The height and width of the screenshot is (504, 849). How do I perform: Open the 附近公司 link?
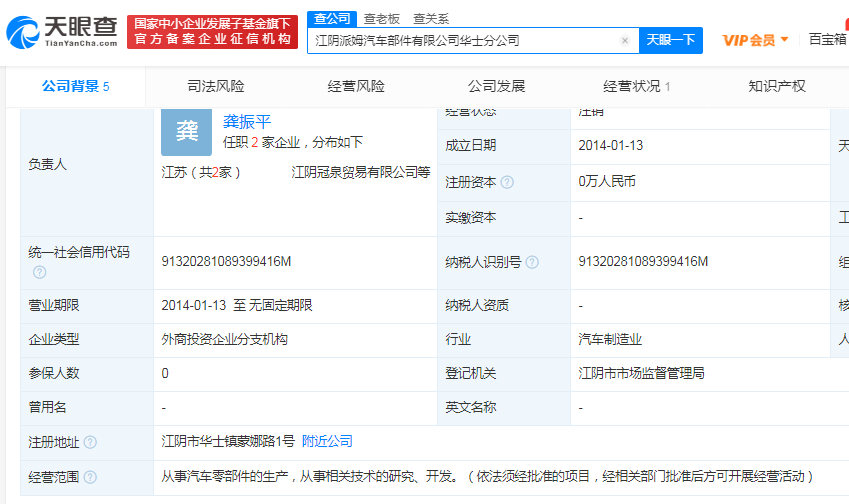click(x=327, y=441)
